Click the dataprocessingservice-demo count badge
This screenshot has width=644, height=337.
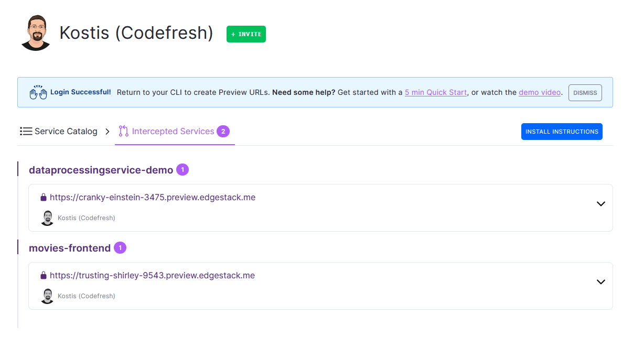tap(183, 170)
